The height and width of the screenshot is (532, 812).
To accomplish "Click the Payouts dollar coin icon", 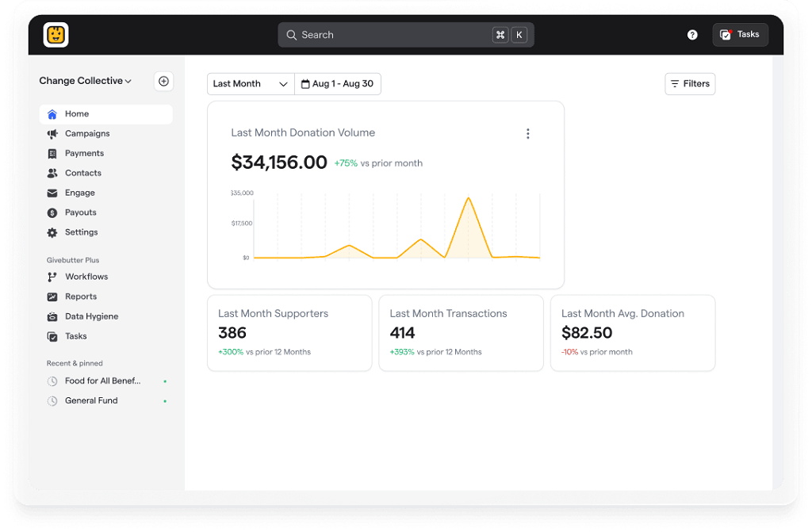I will [x=52, y=212].
